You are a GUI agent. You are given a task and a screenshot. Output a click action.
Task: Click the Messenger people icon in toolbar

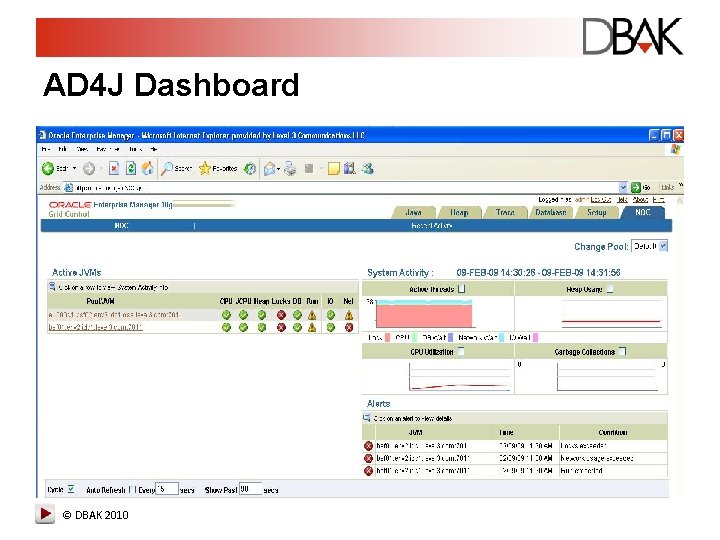(x=367, y=169)
